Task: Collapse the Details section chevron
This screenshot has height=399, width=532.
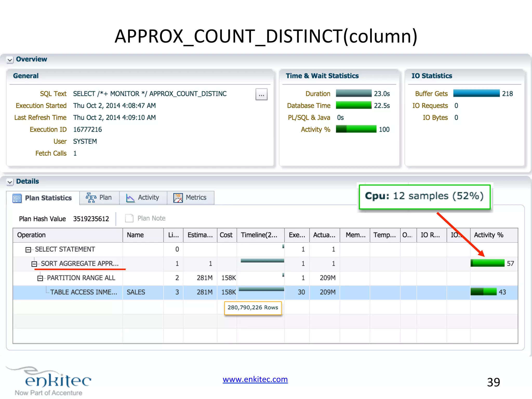Action: [x=10, y=182]
